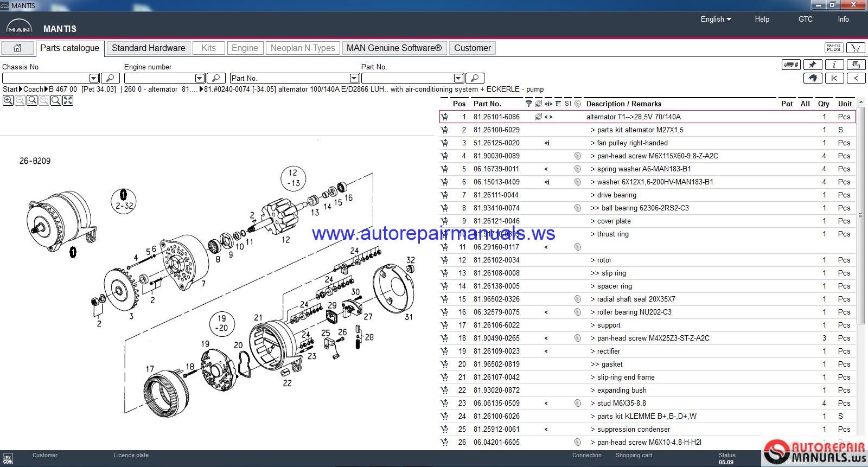Screen dimensions: 868x467
Task: Go to home tab with house icon
Action: (17, 48)
